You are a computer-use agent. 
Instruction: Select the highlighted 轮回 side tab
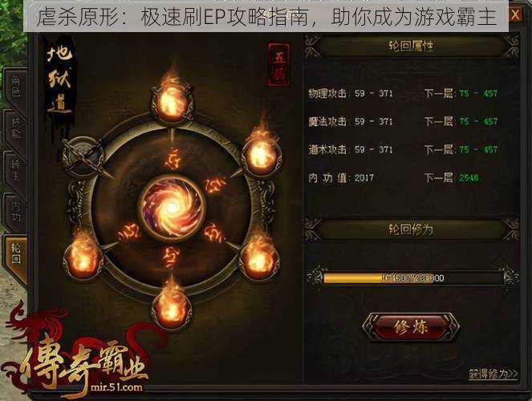(15, 254)
